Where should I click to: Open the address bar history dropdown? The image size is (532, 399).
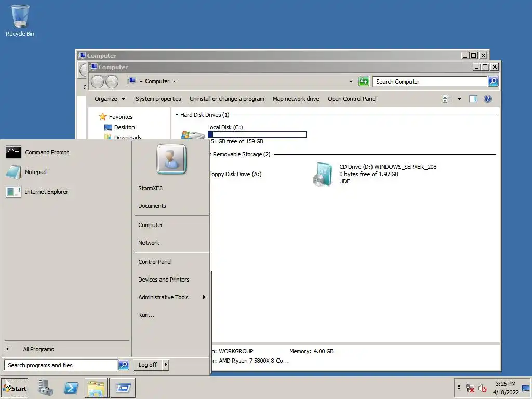(351, 82)
